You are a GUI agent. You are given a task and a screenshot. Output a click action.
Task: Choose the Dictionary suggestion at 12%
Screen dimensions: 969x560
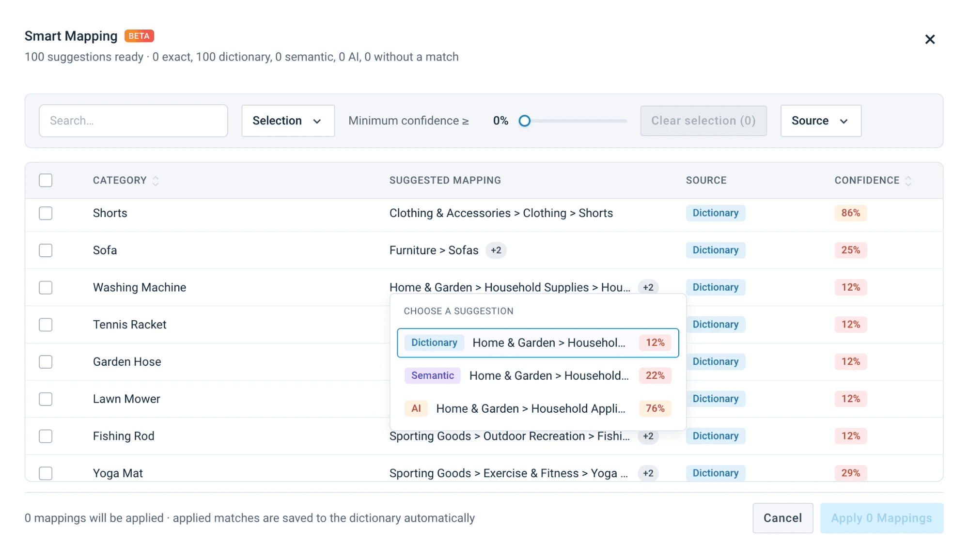point(538,343)
